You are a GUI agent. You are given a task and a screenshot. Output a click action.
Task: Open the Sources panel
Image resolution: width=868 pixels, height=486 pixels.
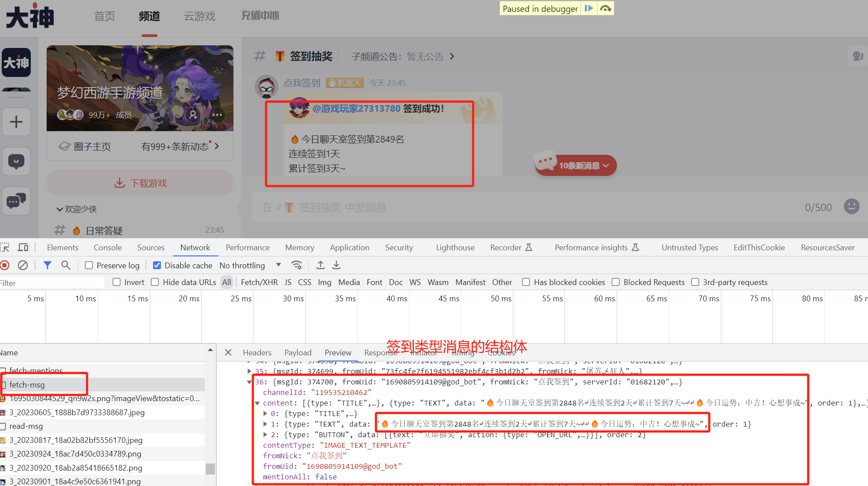pyautogui.click(x=151, y=248)
